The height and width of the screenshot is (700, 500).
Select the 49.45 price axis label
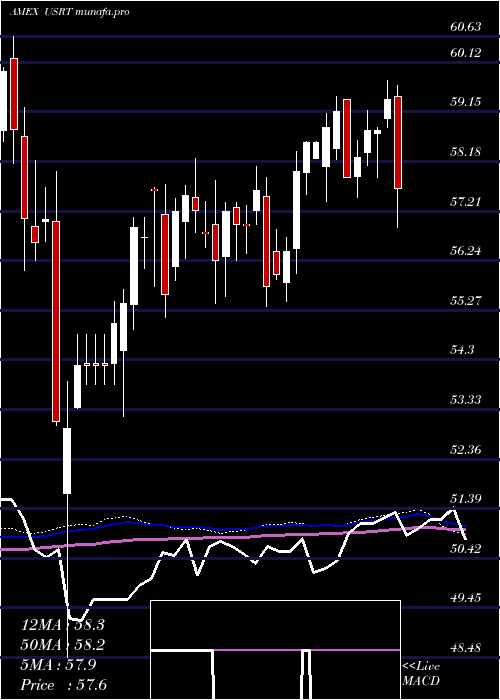pos(466,598)
